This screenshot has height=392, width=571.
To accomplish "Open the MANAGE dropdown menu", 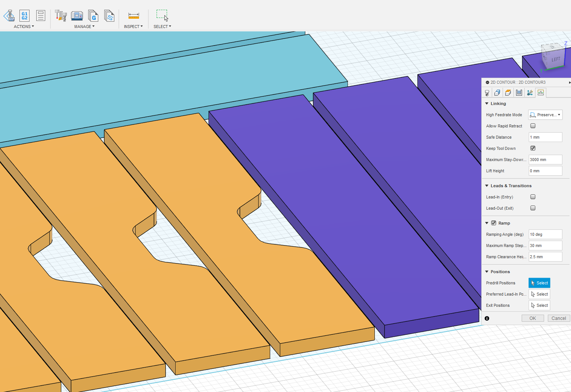I will click(84, 27).
